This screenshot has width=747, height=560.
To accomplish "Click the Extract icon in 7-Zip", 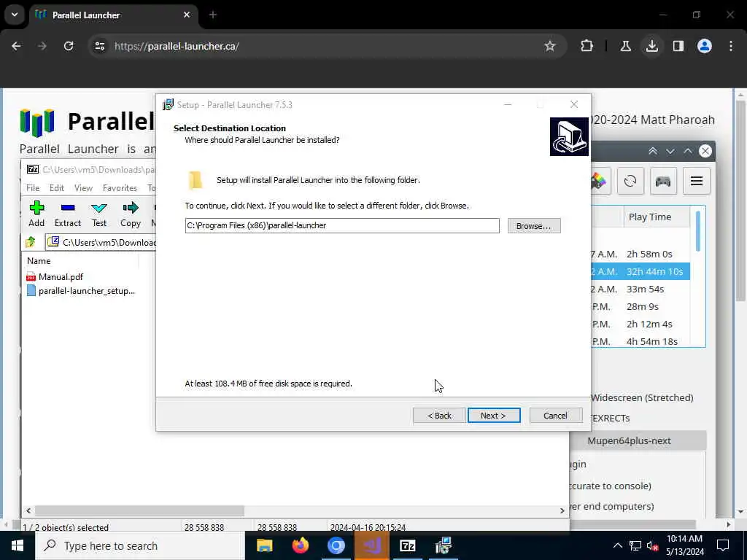I will point(68,214).
